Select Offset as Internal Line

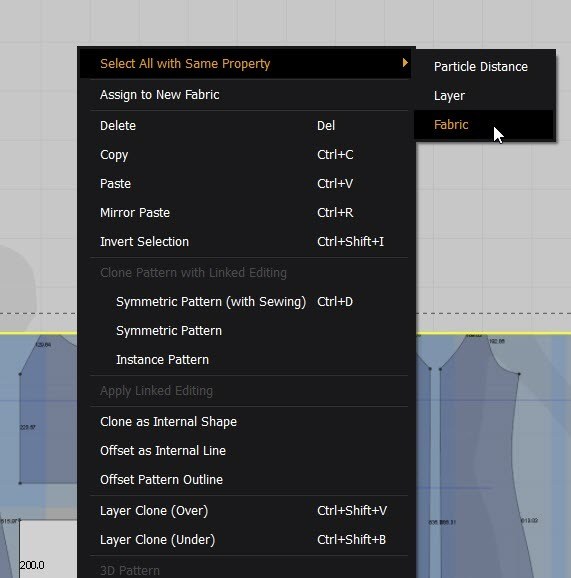point(246,451)
